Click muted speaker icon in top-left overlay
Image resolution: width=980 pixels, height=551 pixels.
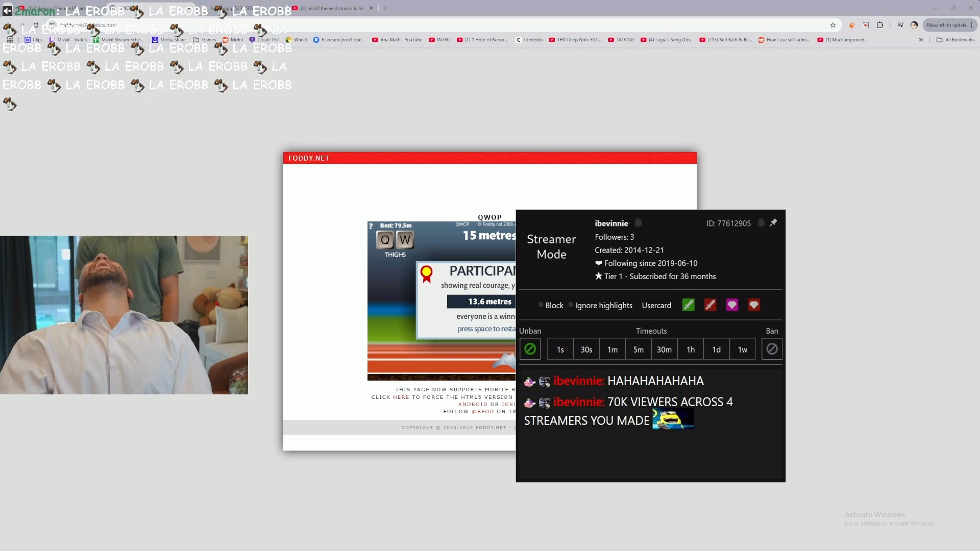tap(7, 11)
